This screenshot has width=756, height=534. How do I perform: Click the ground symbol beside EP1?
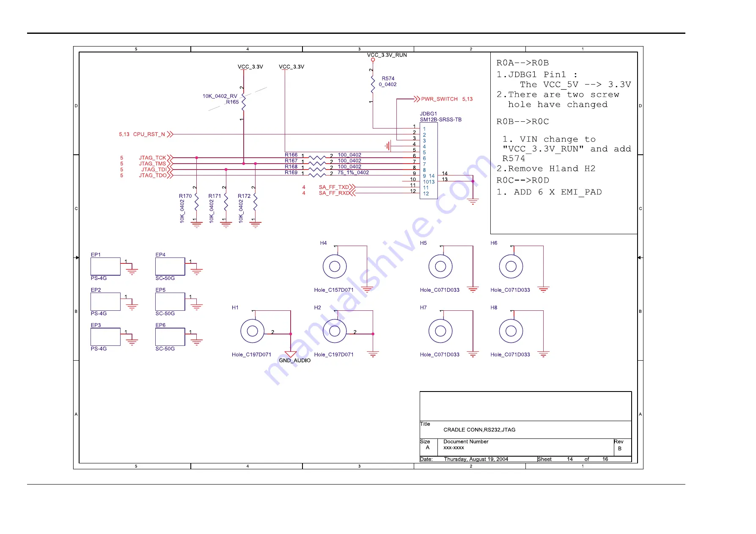(132, 271)
